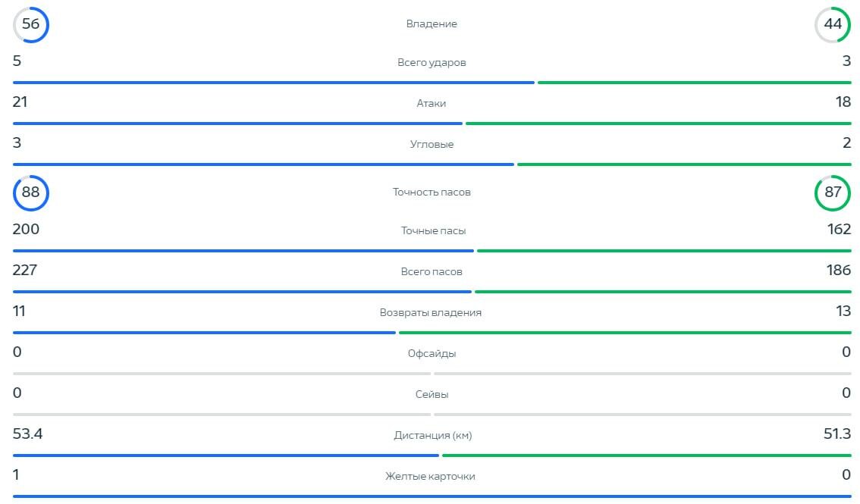Click the Сейвы stat label

[x=432, y=394]
